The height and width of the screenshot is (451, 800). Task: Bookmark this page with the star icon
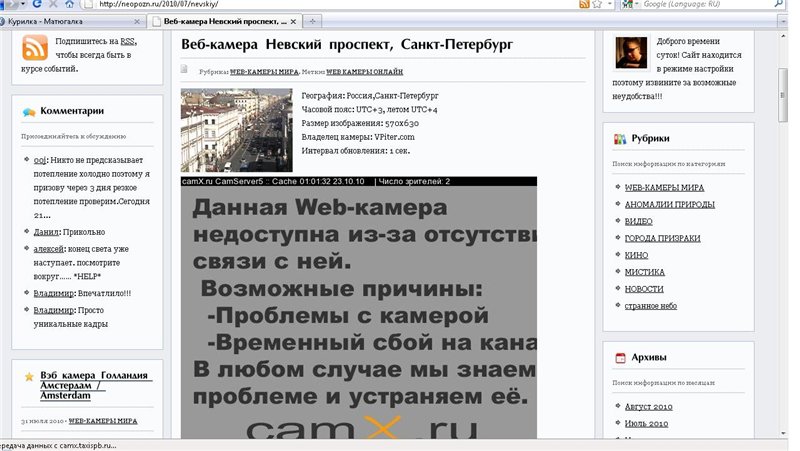(x=597, y=4)
